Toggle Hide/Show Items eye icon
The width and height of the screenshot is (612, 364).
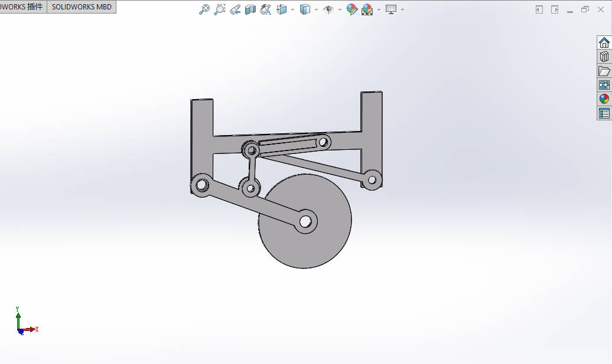pos(328,9)
